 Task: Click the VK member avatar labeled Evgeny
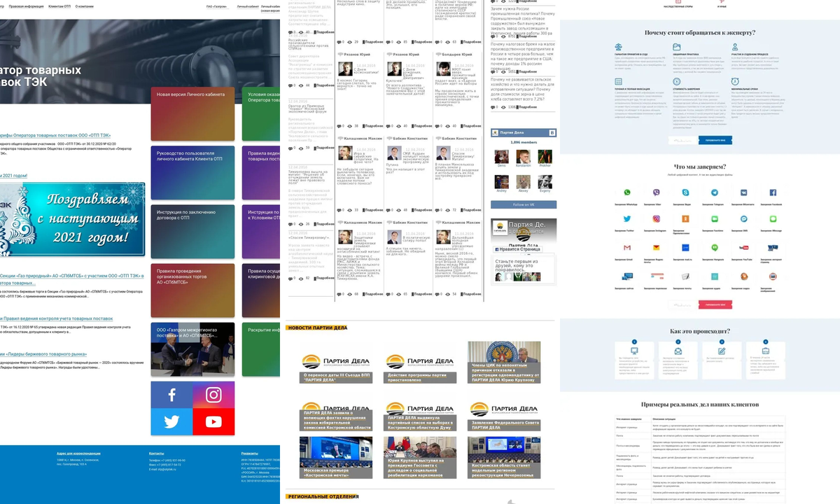pos(545,181)
